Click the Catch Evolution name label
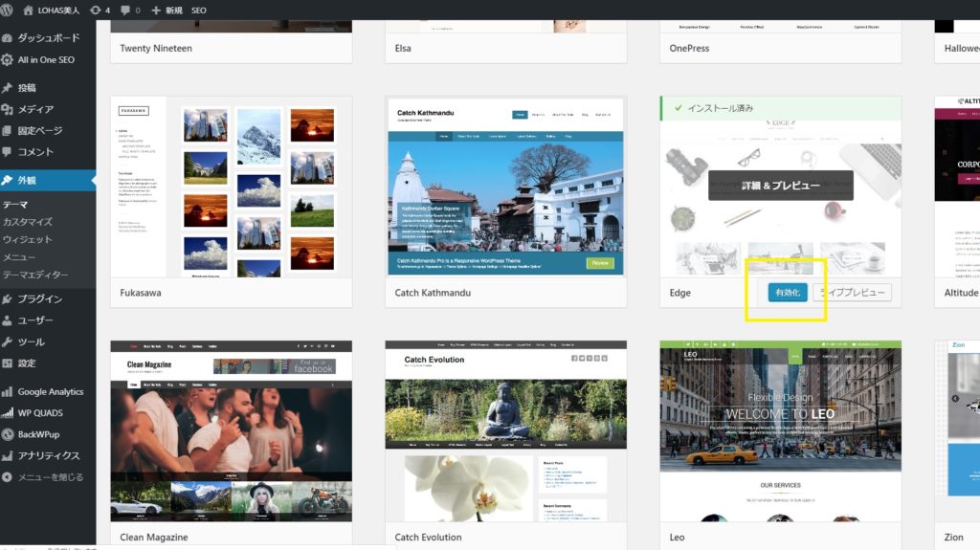Image resolution: width=980 pixels, height=550 pixels. point(428,537)
